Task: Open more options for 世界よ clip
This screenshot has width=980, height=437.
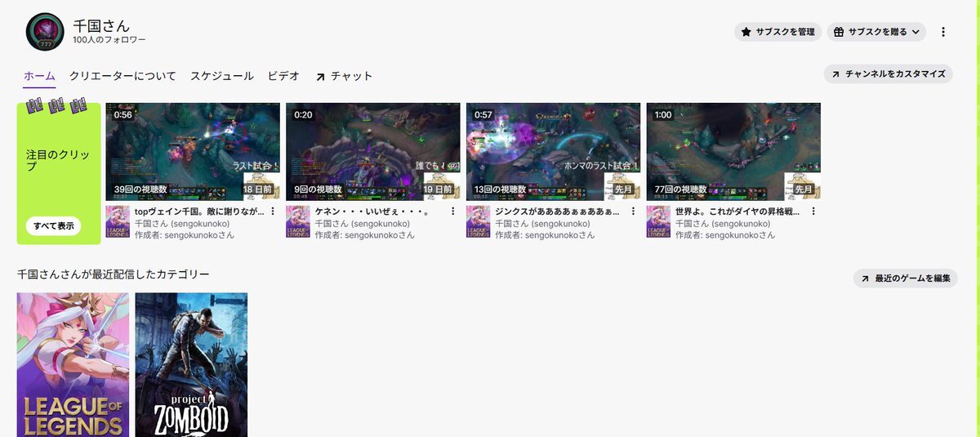Action: (x=814, y=212)
